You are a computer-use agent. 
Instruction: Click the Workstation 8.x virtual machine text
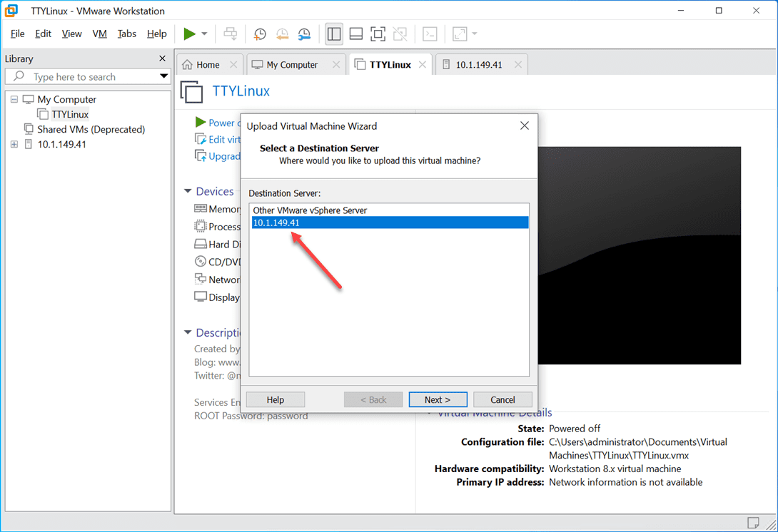(615, 469)
